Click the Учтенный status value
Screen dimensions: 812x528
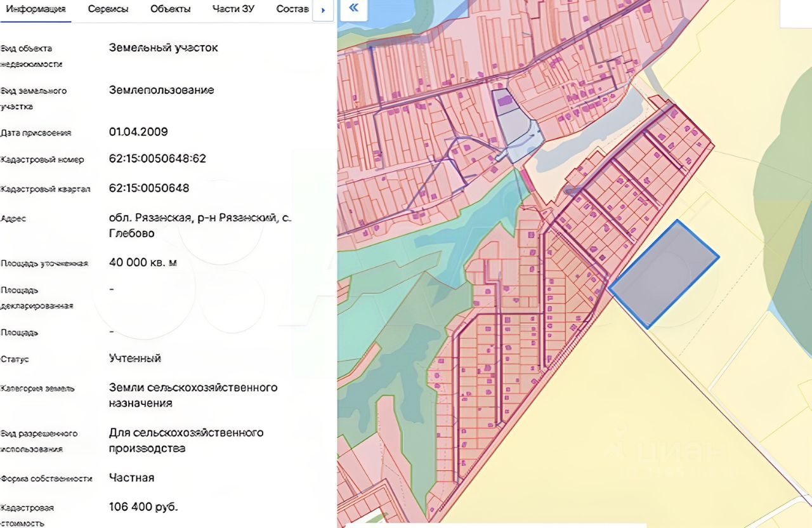[x=135, y=359]
